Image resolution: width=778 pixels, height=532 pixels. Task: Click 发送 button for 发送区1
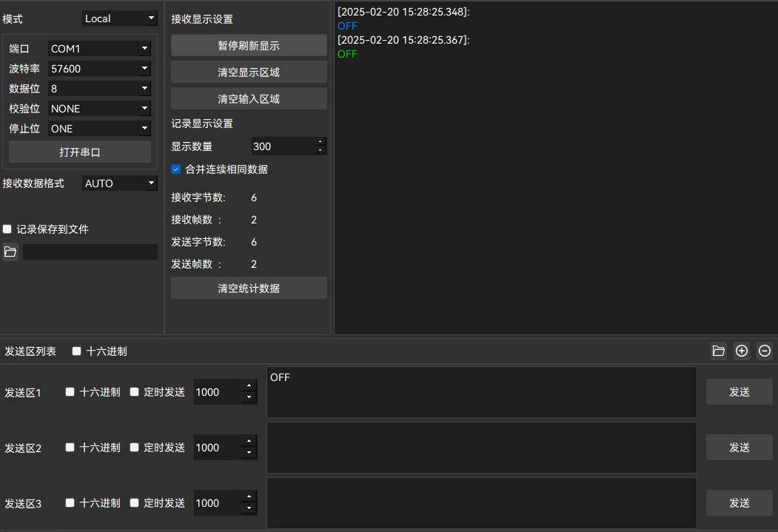tap(739, 392)
